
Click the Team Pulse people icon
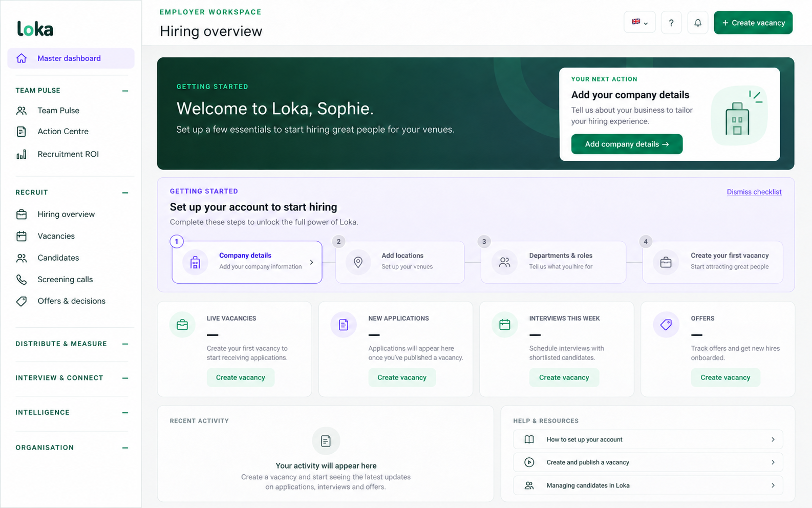(22, 111)
